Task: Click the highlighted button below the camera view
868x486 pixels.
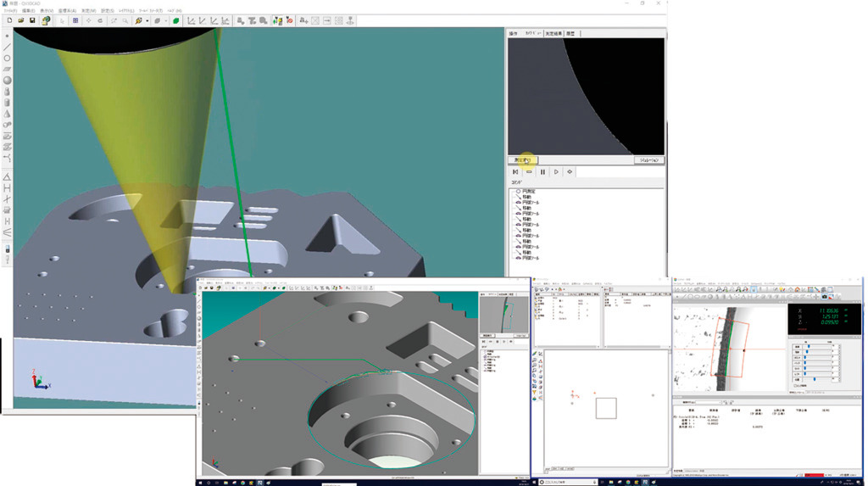Action: click(x=522, y=159)
